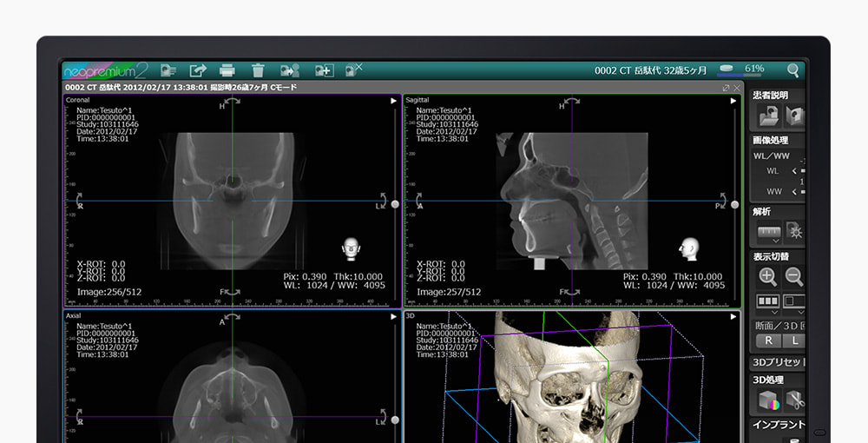Click the Axial top rotation arrow icon
Image resolution: width=868 pixels, height=443 pixels.
[x=233, y=317]
